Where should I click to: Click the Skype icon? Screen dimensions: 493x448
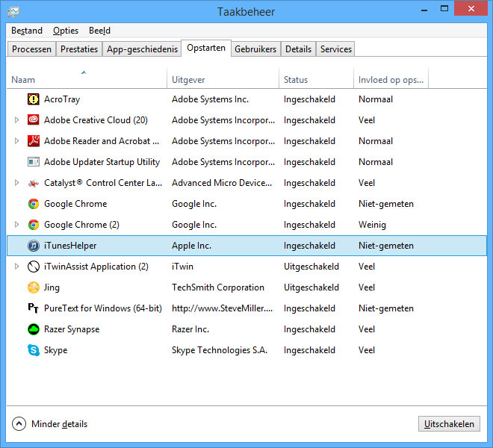34,350
